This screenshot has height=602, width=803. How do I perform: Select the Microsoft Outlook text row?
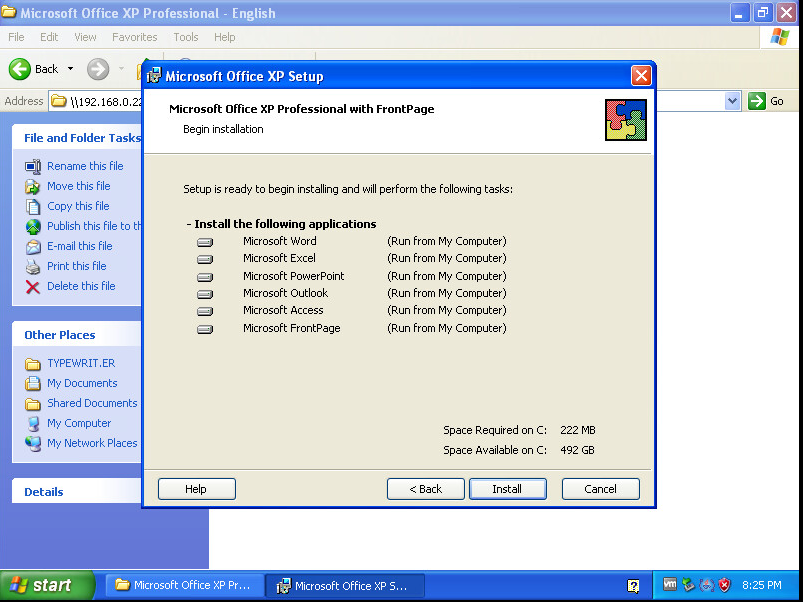point(285,293)
